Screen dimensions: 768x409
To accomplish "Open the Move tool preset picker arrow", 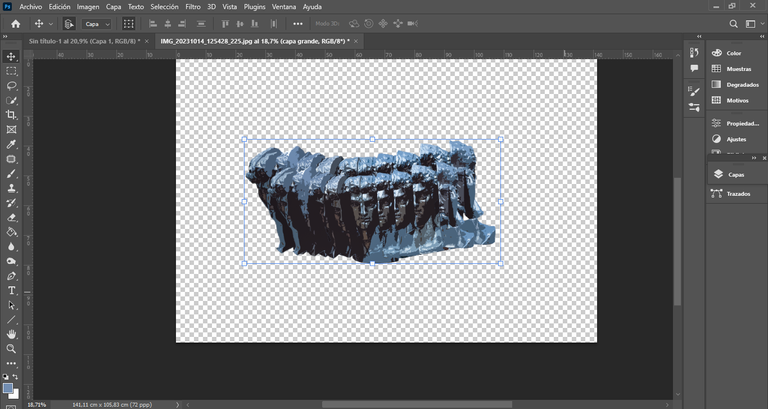I will point(50,24).
